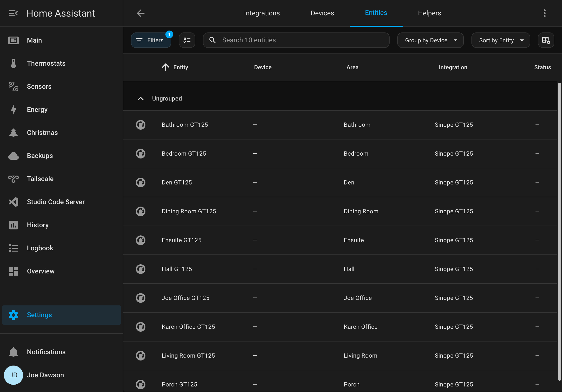Click the Living Room GT125 entity icon
Screen dimensions: 562x392
click(141, 356)
